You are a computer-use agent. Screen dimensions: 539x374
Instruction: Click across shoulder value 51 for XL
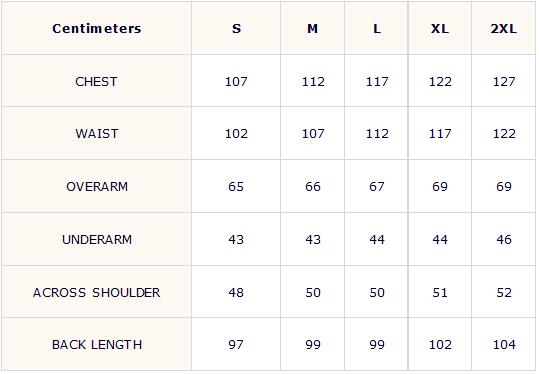(440, 293)
